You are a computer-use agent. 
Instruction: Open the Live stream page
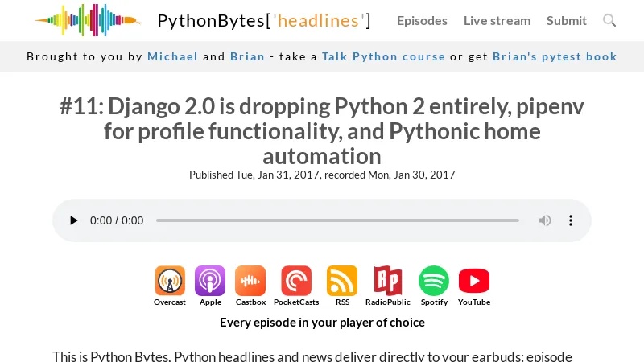click(x=497, y=20)
